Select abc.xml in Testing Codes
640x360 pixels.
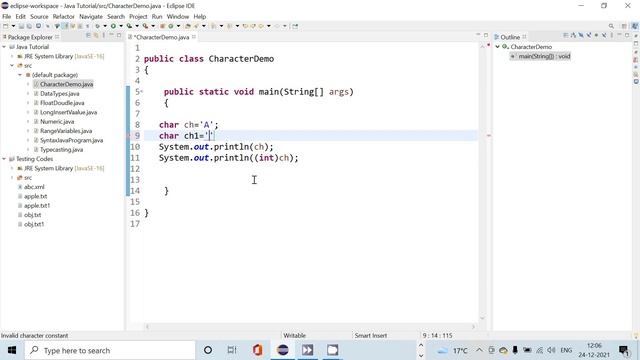coord(34,187)
